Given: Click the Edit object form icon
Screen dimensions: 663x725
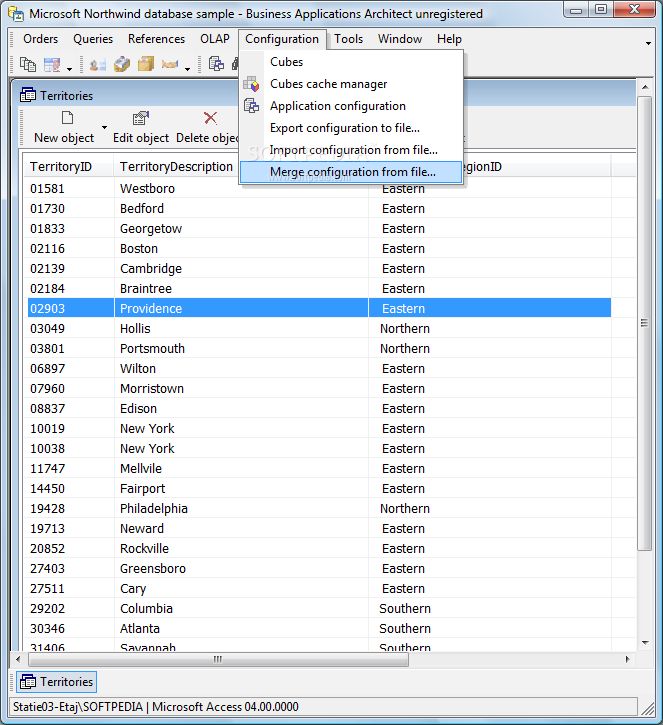Looking at the screenshot, I should point(141,118).
